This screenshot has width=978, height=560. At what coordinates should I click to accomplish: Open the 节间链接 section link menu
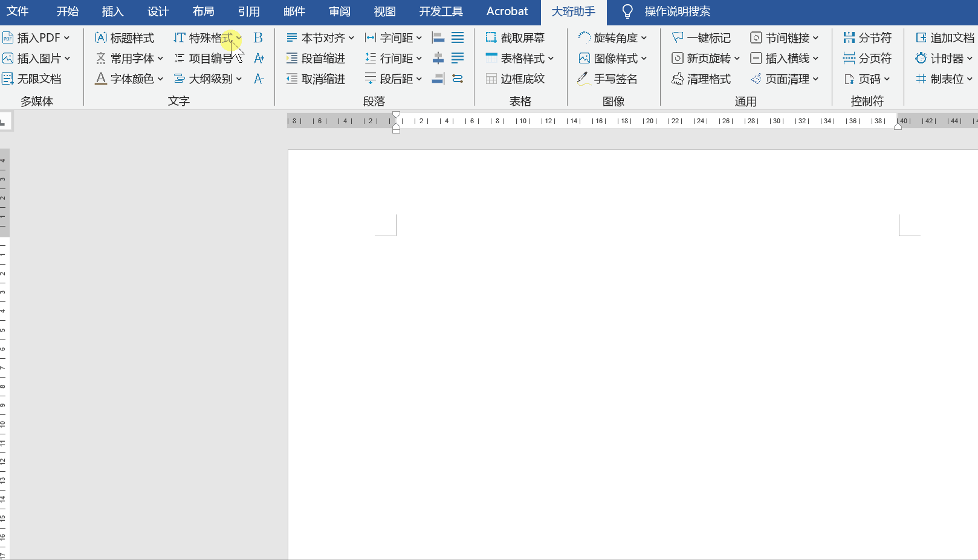click(785, 38)
